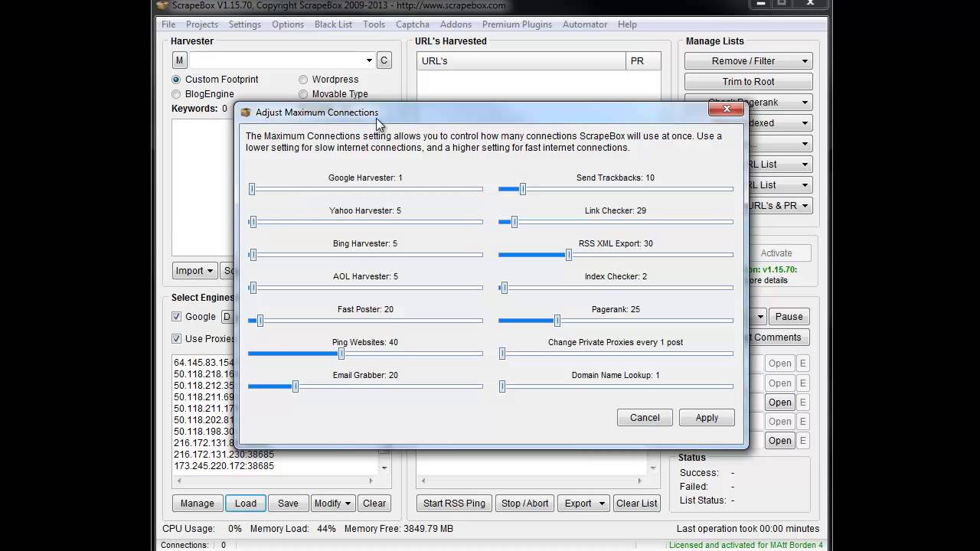Click the Domain Name Lookup slider handle
Screen dimensions: 980x551
pos(502,386)
